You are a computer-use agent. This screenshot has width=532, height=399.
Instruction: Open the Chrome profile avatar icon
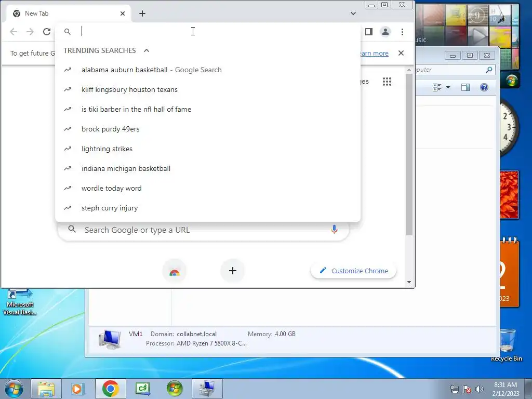click(385, 32)
